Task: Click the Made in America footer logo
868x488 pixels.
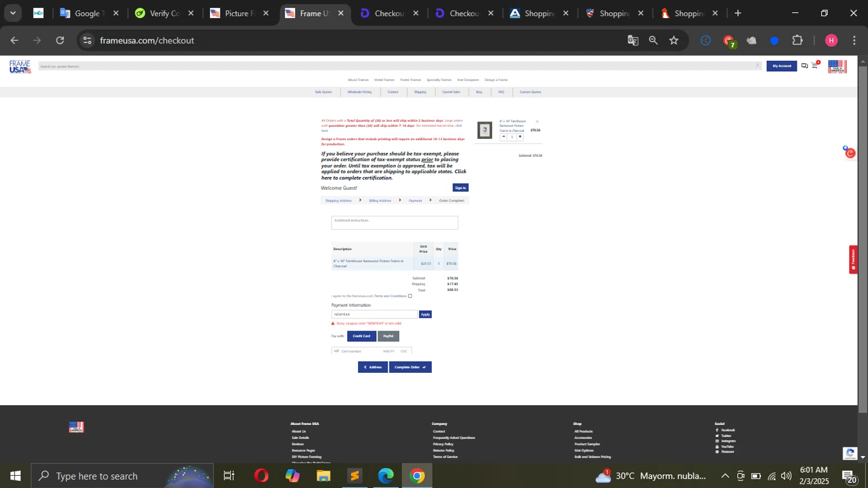Action: pyautogui.click(x=76, y=427)
